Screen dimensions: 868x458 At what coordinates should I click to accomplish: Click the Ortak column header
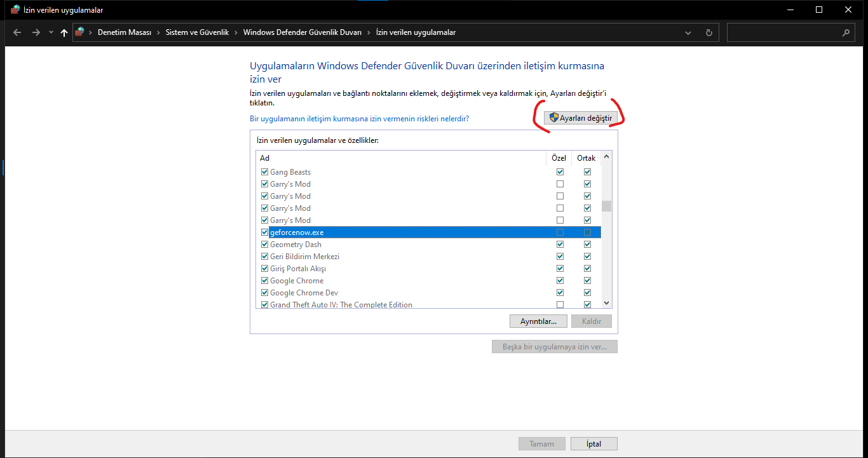587,158
